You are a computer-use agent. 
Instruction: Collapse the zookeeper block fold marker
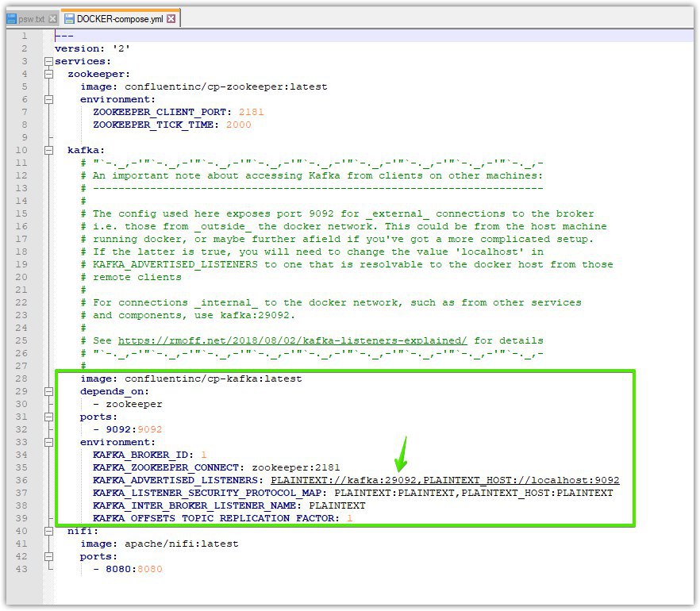pos(49,74)
